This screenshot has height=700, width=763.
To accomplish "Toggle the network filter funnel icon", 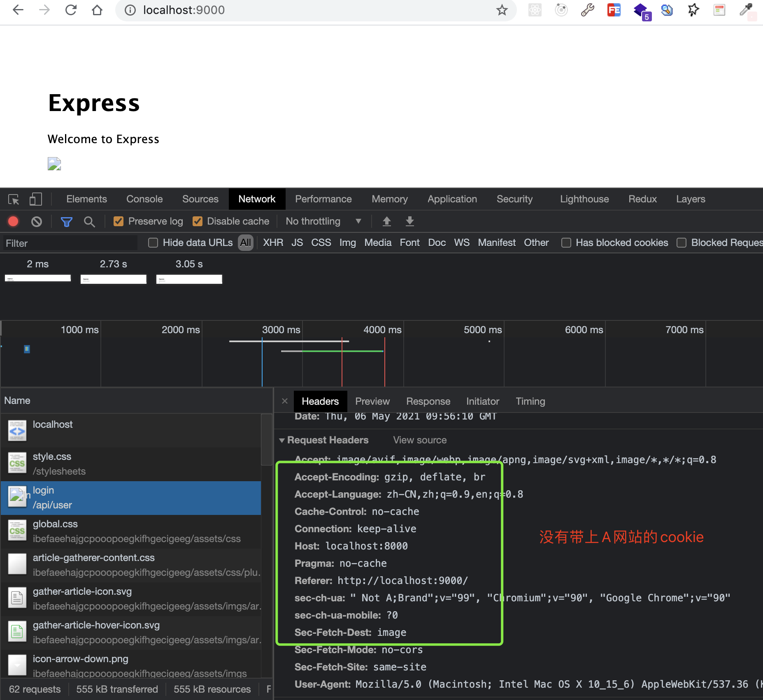I will click(x=66, y=222).
